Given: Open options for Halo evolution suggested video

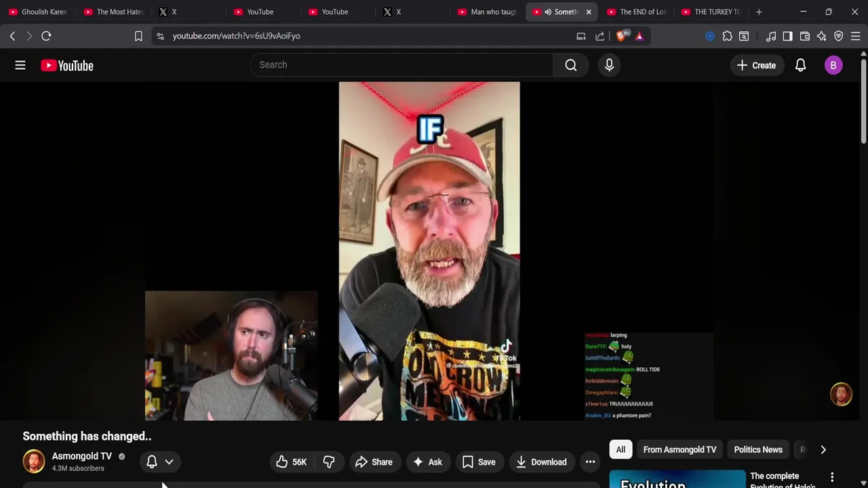Looking at the screenshot, I should click(x=832, y=477).
